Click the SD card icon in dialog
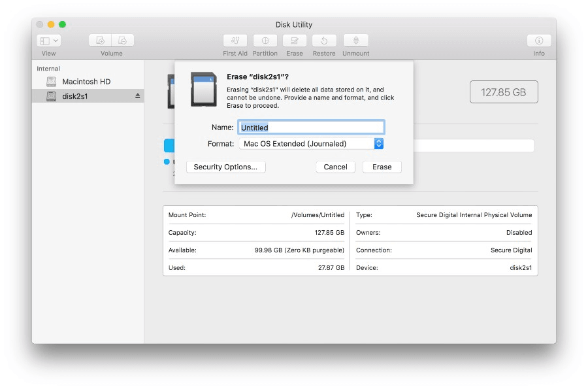 coord(203,90)
